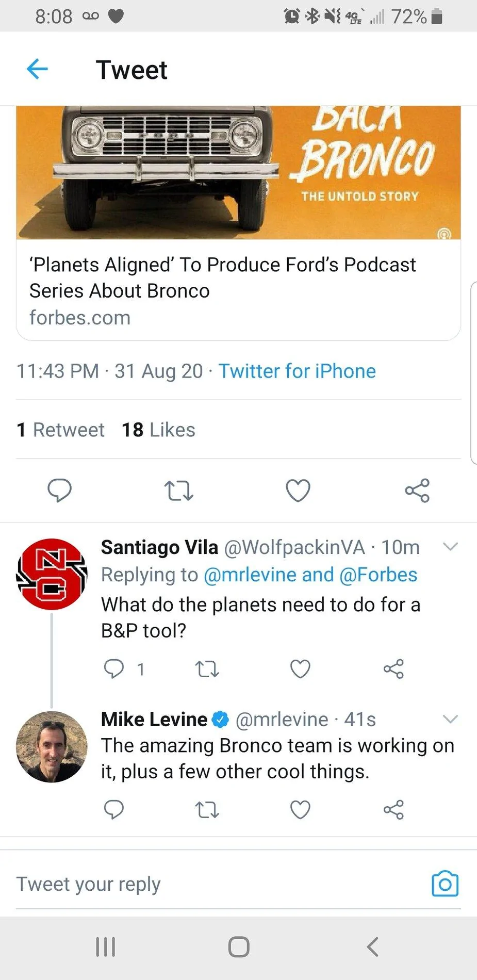Retweet the main Bronco podcast tweet
Screen dimensions: 477x980
pos(178,491)
